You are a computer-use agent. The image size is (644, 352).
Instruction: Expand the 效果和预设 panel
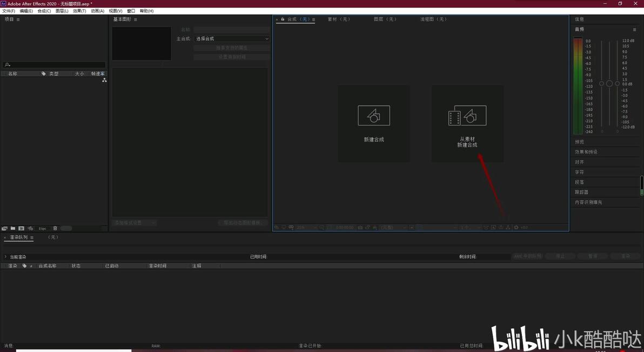click(x=586, y=152)
